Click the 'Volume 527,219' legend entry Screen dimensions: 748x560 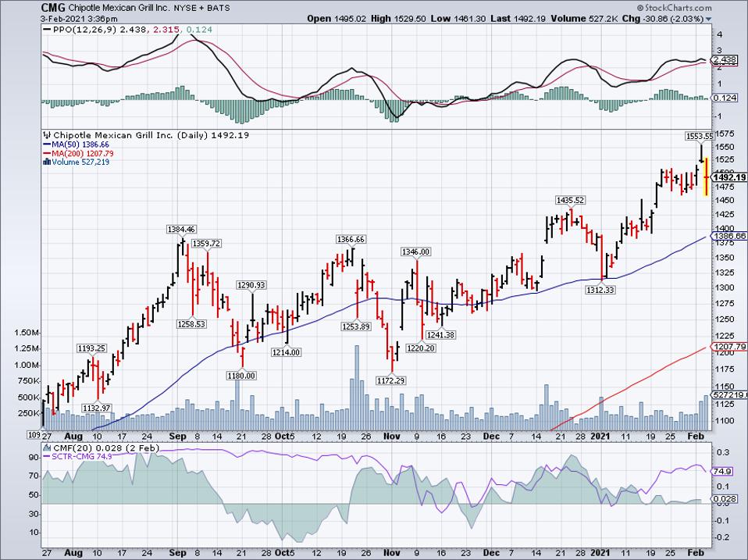[80, 162]
